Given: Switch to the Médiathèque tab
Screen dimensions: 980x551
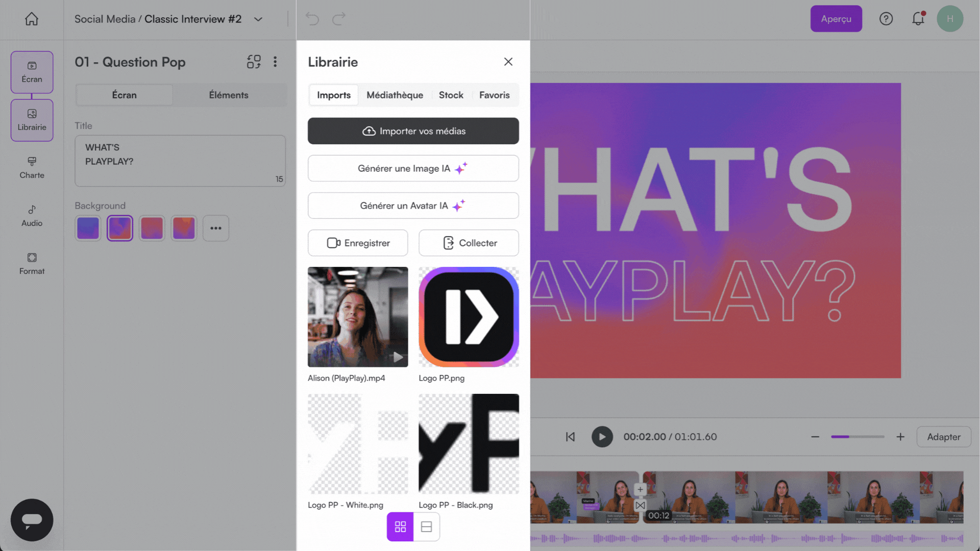Looking at the screenshot, I should pyautogui.click(x=395, y=95).
